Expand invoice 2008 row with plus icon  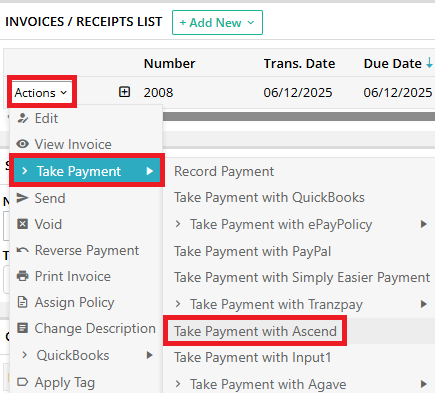(124, 92)
